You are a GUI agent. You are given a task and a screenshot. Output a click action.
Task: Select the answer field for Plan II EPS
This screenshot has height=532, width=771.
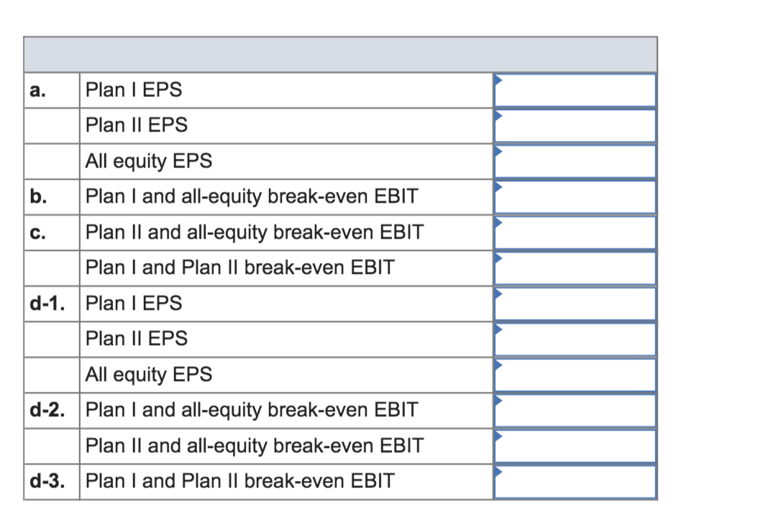click(x=574, y=125)
